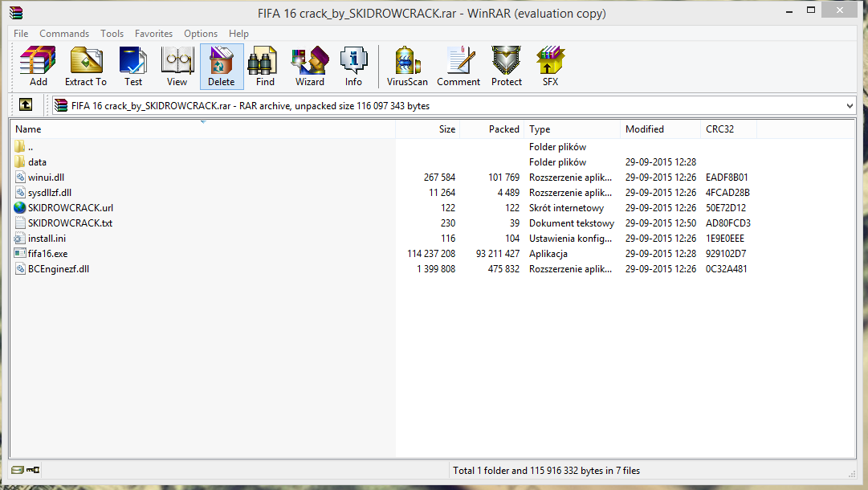Viewport: 868px width, 490px height.
Task: Click the CRC32 value 1E9E0EEE
Action: [x=724, y=238]
